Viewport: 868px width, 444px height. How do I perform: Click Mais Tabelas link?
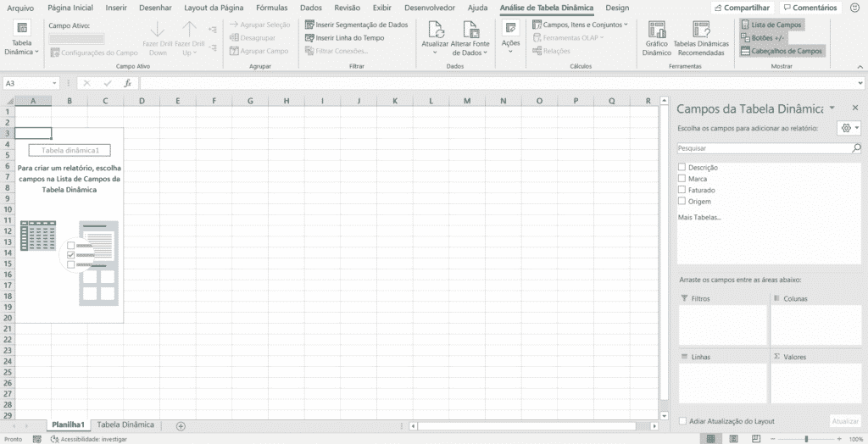[x=699, y=217]
